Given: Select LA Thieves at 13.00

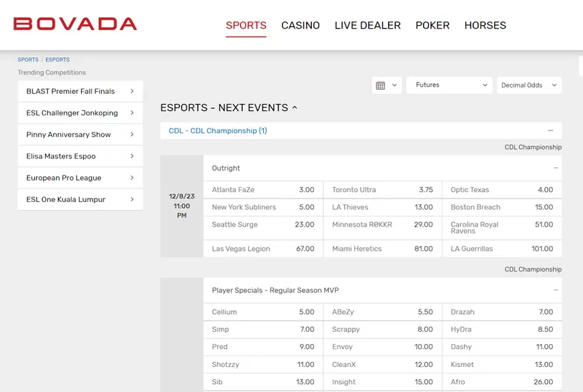Looking at the screenshot, I should (383, 207).
